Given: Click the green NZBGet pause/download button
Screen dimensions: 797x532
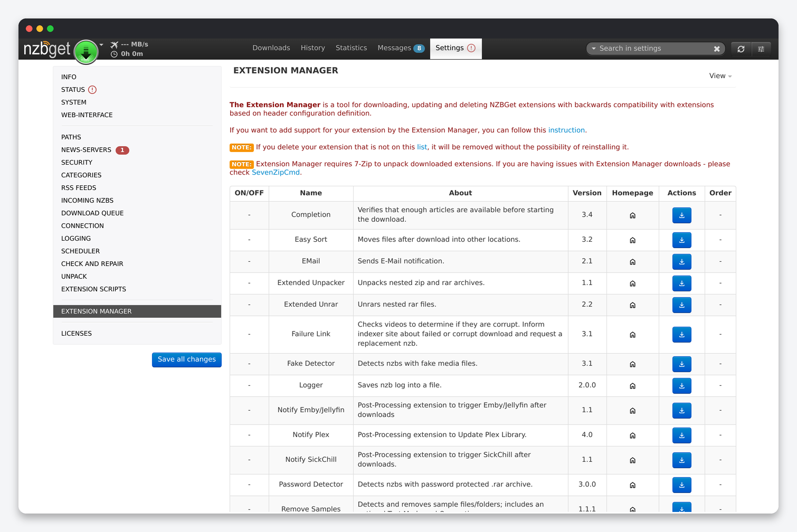Looking at the screenshot, I should click(x=86, y=52).
